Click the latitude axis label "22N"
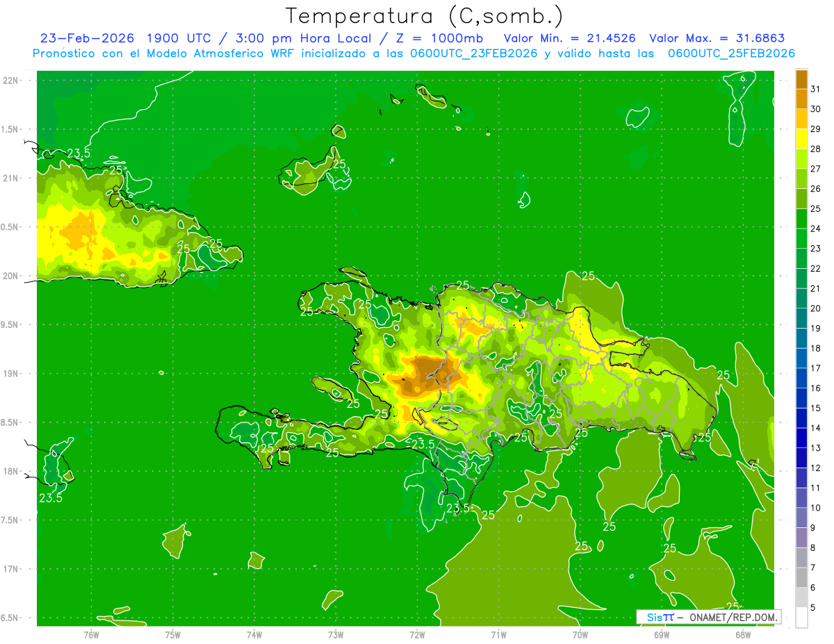 tap(11, 81)
